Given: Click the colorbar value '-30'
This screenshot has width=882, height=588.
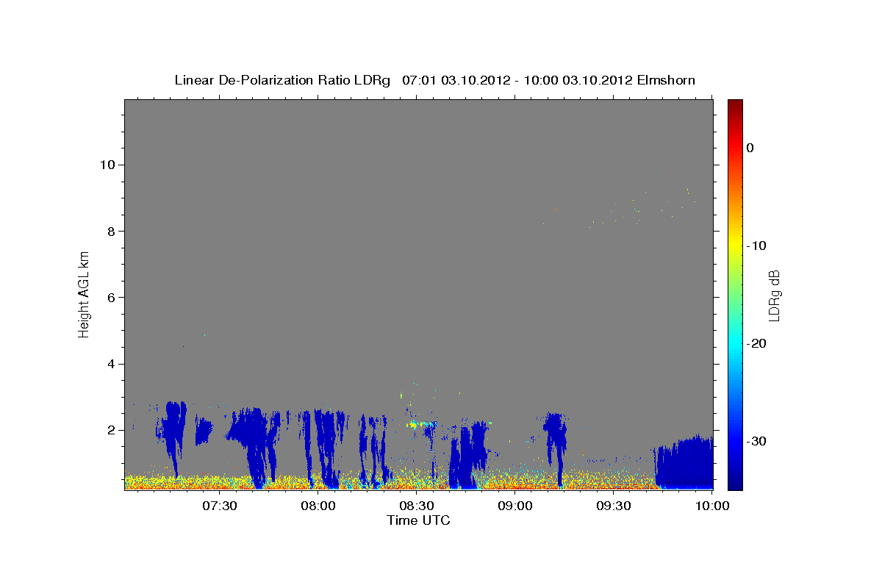Looking at the screenshot, I should [756, 441].
